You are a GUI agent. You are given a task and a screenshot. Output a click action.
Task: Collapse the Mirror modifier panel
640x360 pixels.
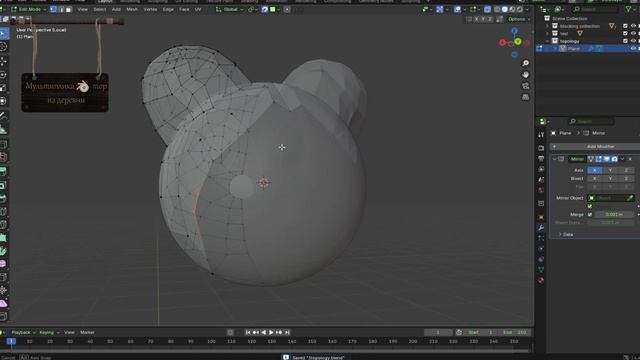[x=554, y=159]
